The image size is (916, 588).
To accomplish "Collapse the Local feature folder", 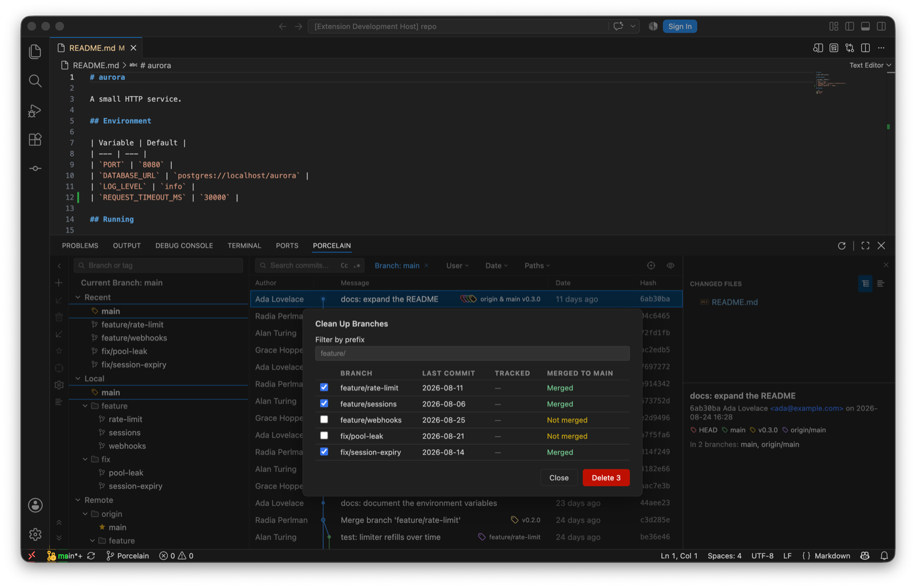I will pyautogui.click(x=85, y=406).
